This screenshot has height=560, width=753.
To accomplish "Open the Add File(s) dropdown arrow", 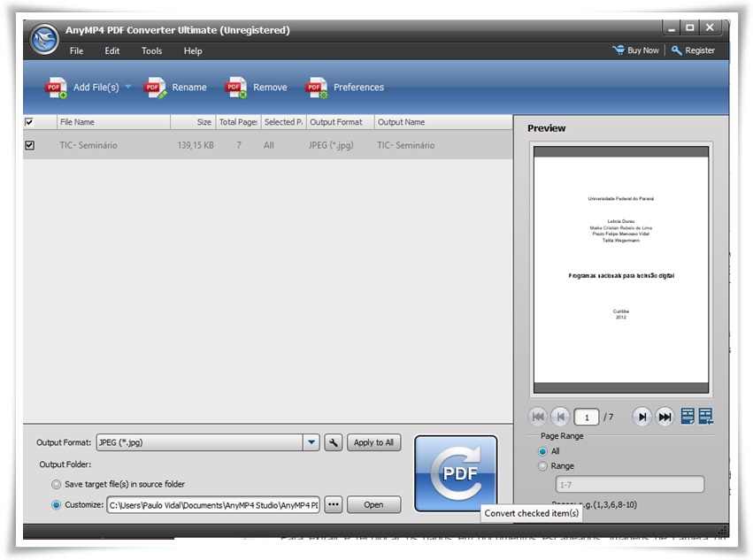I will pos(127,87).
